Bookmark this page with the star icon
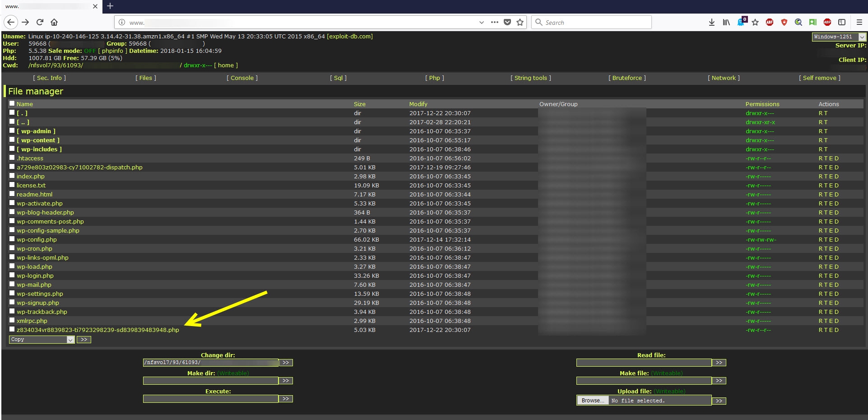 click(x=520, y=22)
